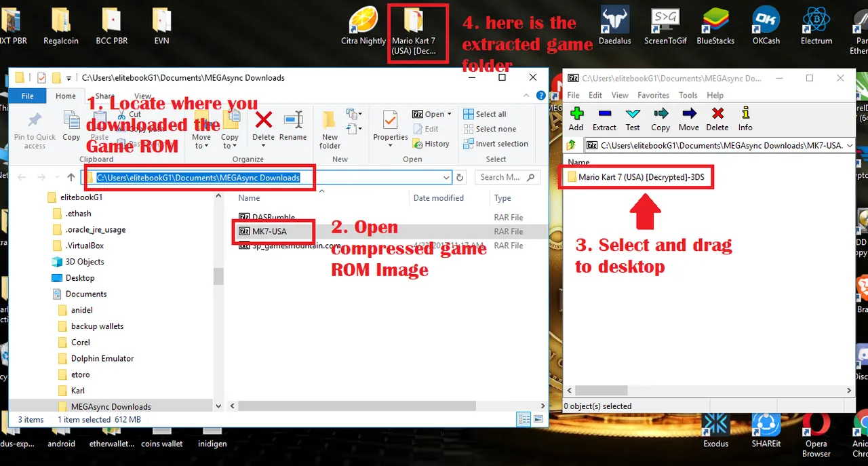Click the Copy icon in Explorer Clipboard group
Viewport: 868px width, 466px height.
click(x=71, y=127)
